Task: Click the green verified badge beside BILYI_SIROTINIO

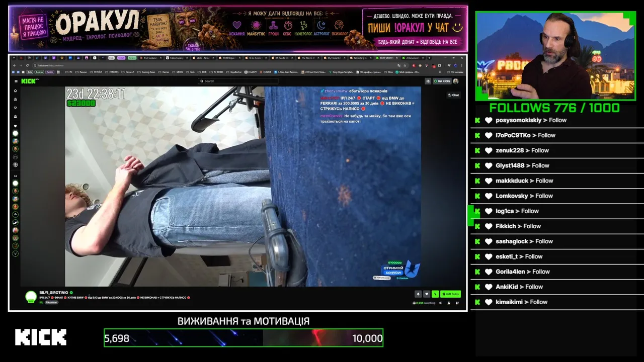Action: point(71,292)
